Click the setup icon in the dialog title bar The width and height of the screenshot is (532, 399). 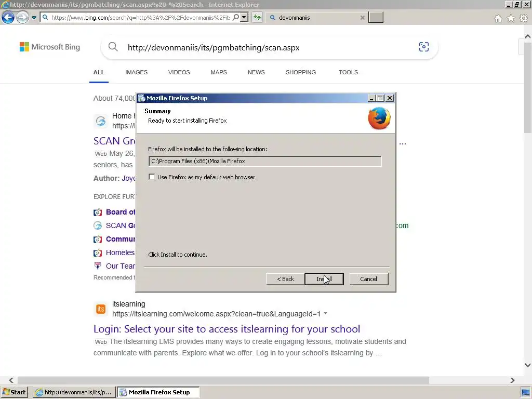pyautogui.click(x=141, y=98)
